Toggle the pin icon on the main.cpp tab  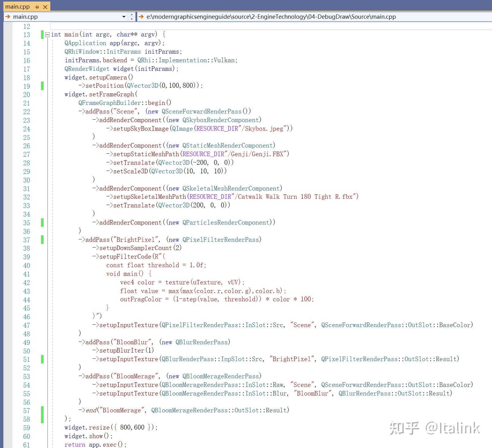37,6
